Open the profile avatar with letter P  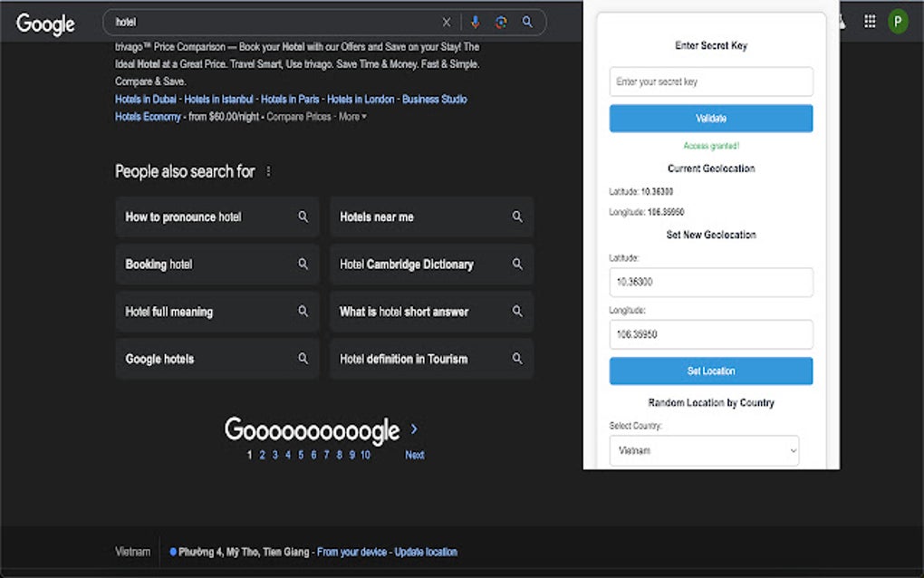[x=898, y=22]
